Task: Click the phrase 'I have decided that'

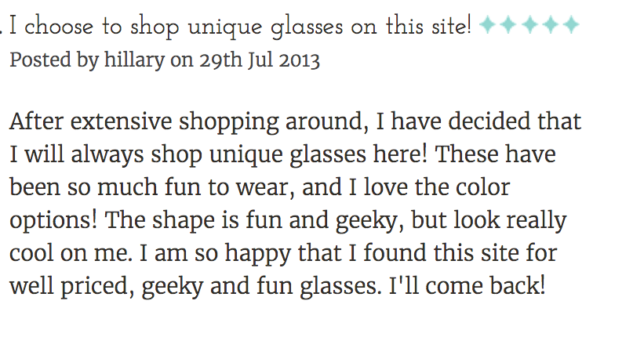Action: [478, 121]
